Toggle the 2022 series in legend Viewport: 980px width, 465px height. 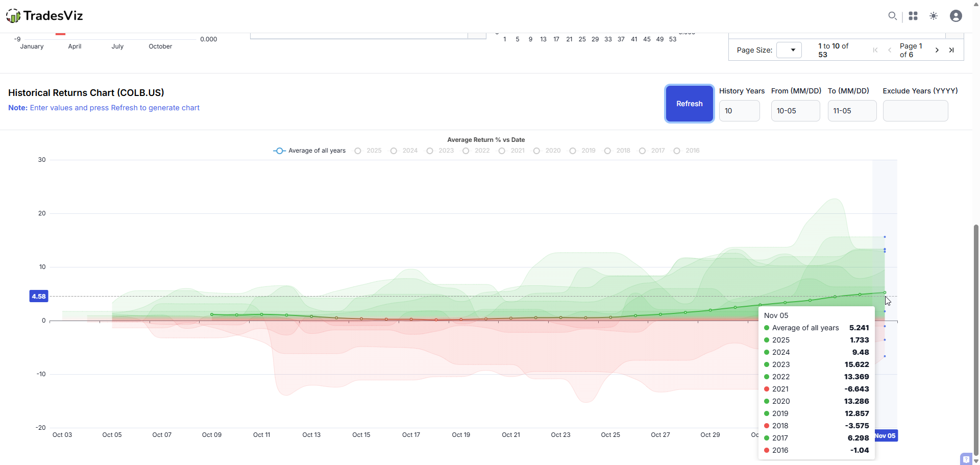pyautogui.click(x=476, y=151)
